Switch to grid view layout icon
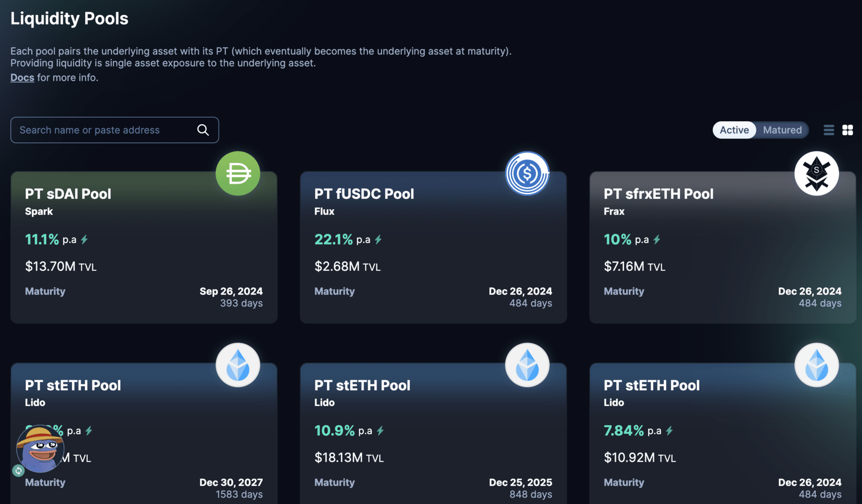Image resolution: width=862 pixels, height=504 pixels. pos(848,130)
